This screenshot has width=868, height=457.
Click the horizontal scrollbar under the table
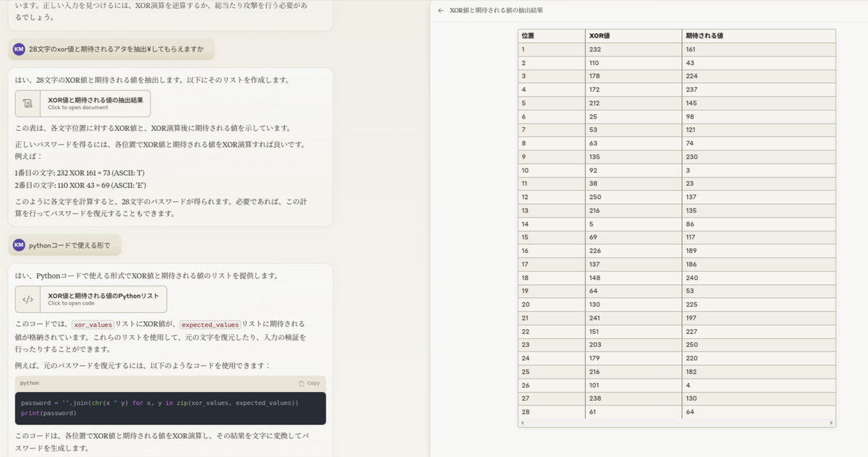(676, 422)
